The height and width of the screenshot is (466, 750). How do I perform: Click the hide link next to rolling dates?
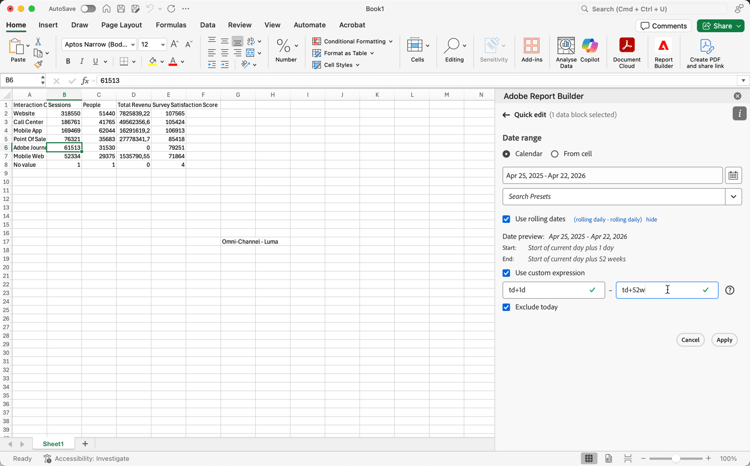click(x=651, y=220)
